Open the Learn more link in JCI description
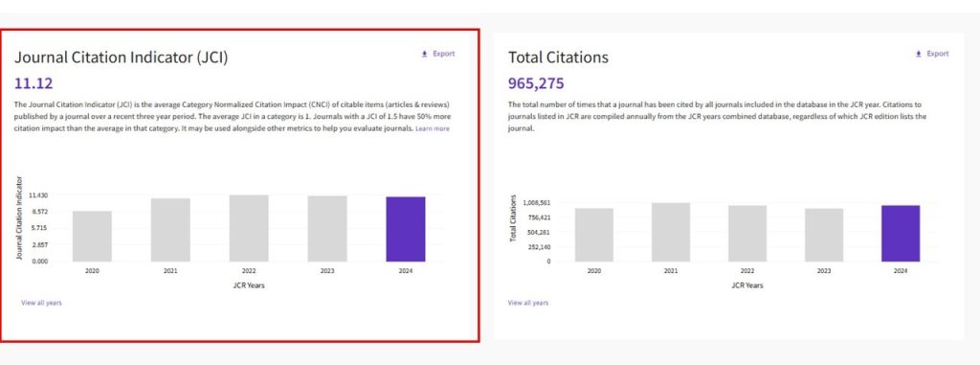The height and width of the screenshot is (365, 980). pyautogui.click(x=433, y=128)
